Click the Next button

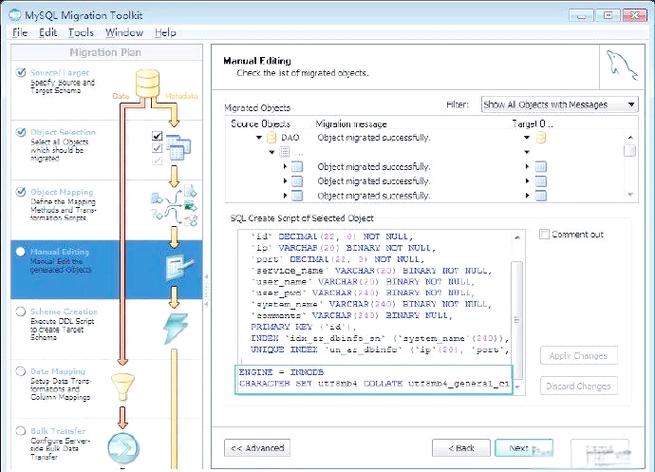click(524, 448)
